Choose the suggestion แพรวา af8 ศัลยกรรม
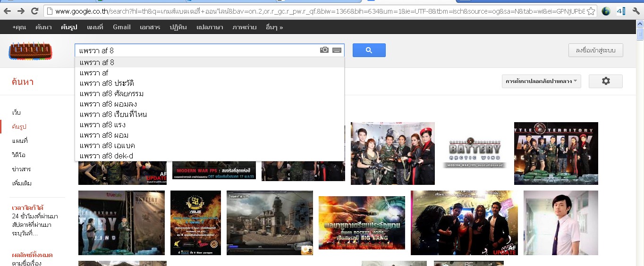644x266 pixels. (x=210, y=93)
